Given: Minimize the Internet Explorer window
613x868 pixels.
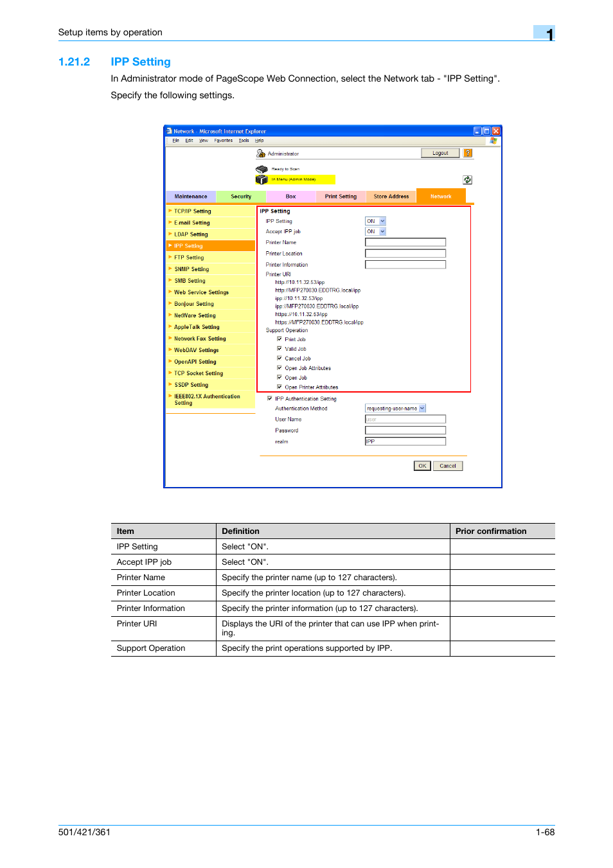Looking at the screenshot, I should [477, 131].
